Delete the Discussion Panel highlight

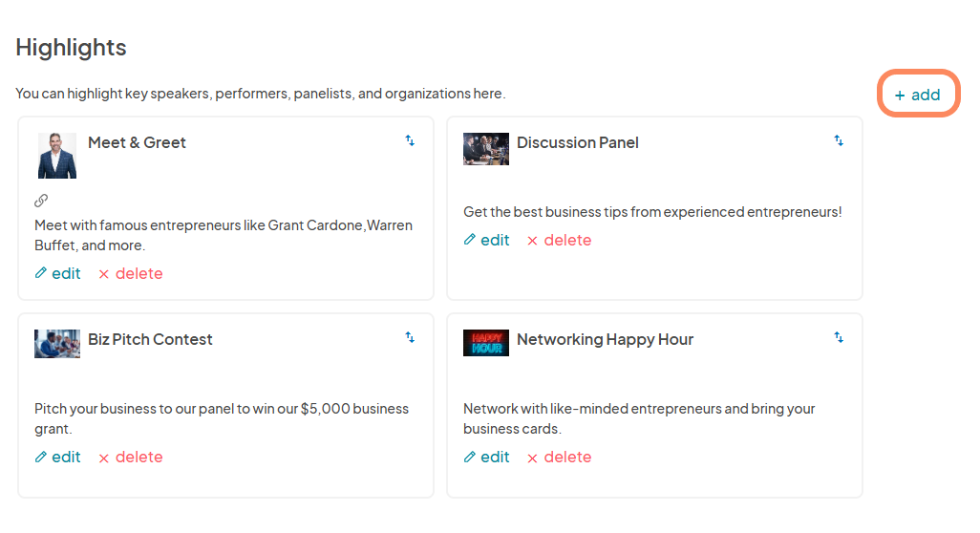coord(560,240)
